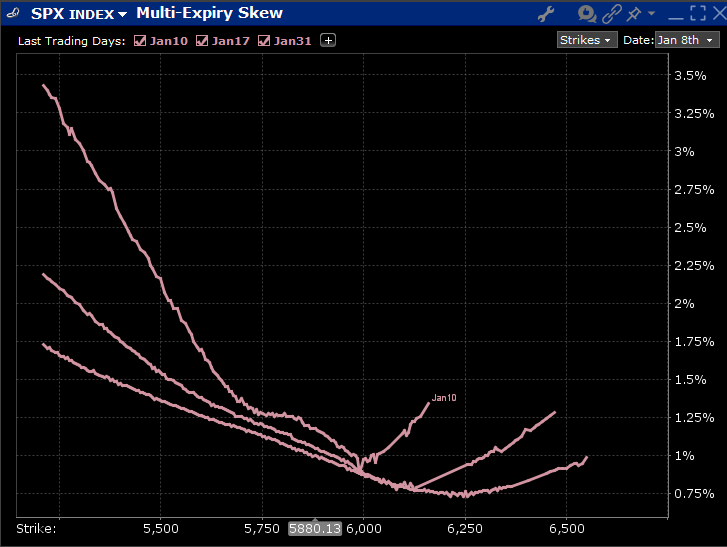Click the 3.5% axis label
This screenshot has width=727, height=547.
tap(690, 76)
